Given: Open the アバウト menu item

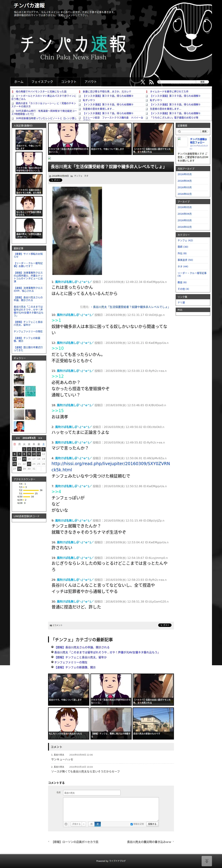Looking at the screenshot, I should pos(91,82).
